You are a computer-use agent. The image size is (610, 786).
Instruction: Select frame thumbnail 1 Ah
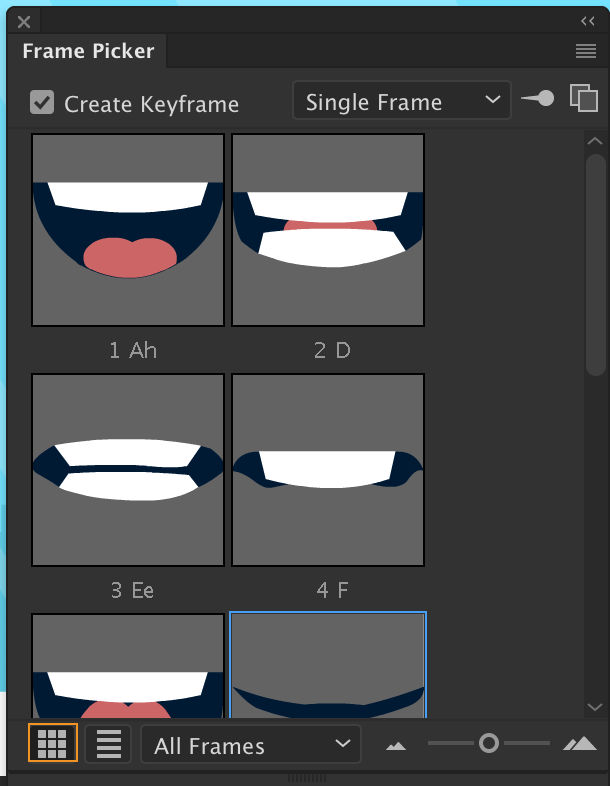coord(128,230)
